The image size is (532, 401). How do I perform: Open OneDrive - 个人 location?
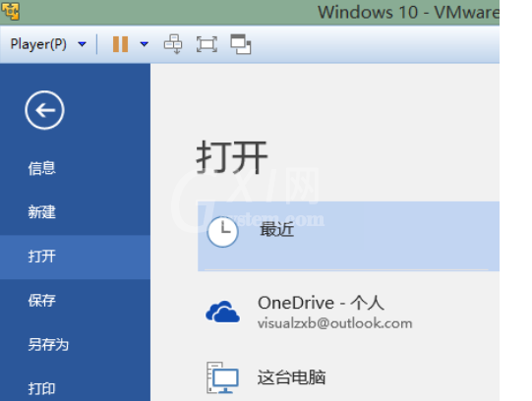point(348,312)
